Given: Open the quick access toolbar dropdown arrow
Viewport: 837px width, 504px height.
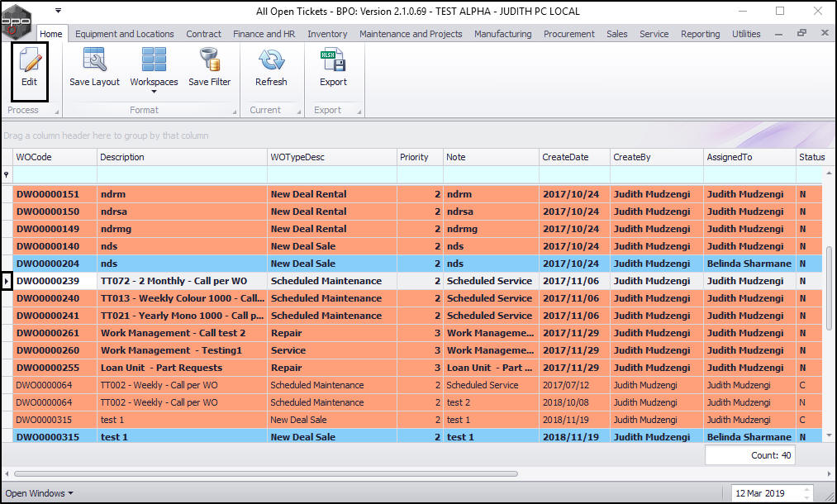Looking at the screenshot, I should point(58,11).
